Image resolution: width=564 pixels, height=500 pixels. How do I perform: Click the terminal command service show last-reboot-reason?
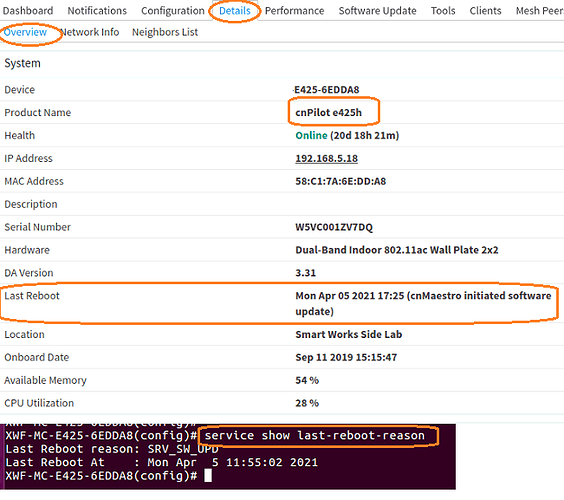(x=314, y=436)
